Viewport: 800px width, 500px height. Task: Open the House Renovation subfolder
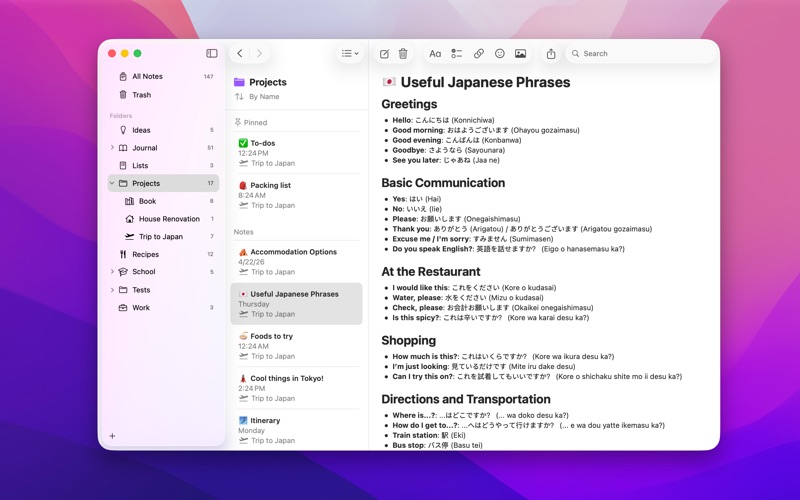(x=163, y=219)
